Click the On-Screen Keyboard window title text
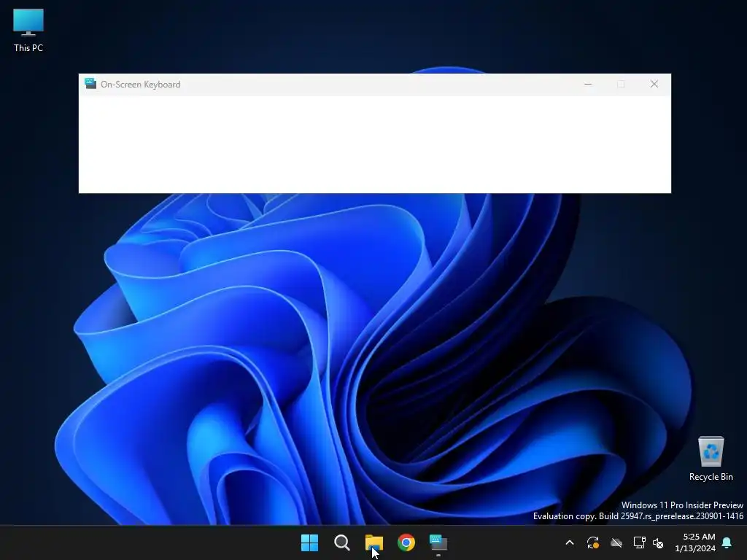This screenshot has height=560, width=747. (141, 85)
